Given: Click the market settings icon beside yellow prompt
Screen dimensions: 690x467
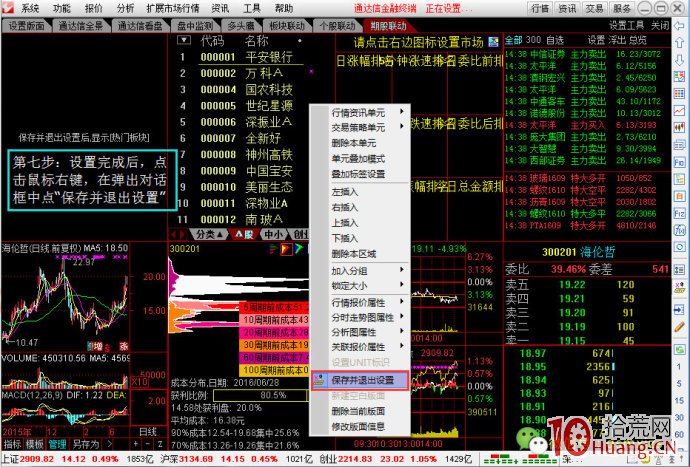Looking at the screenshot, I should tap(494, 42).
